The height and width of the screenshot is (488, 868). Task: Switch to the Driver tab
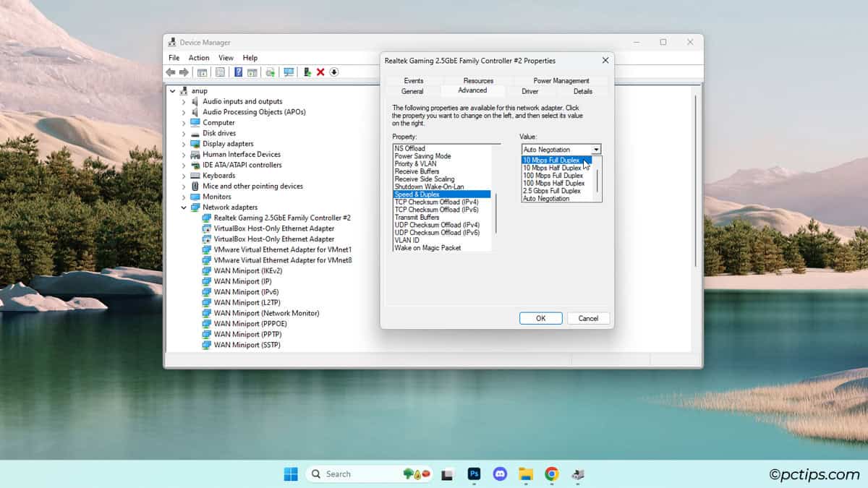pos(530,91)
